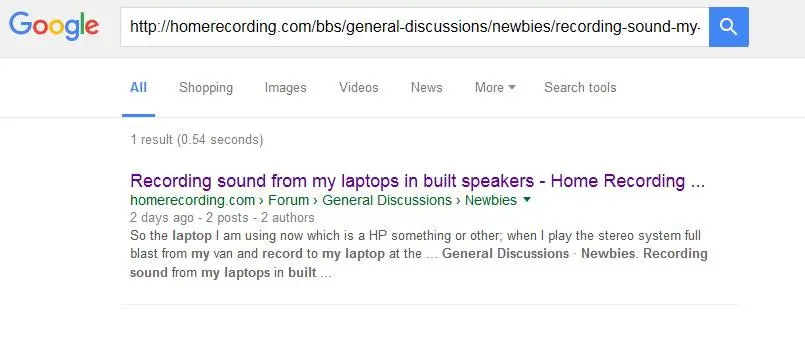Open the Recording sound from my laptops result
805x362 pixels.
tap(417, 181)
